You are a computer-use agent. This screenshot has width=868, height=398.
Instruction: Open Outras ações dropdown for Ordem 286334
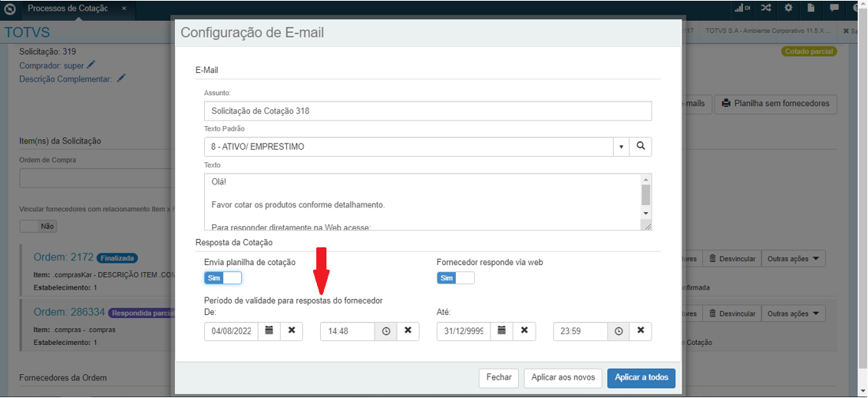pyautogui.click(x=794, y=313)
